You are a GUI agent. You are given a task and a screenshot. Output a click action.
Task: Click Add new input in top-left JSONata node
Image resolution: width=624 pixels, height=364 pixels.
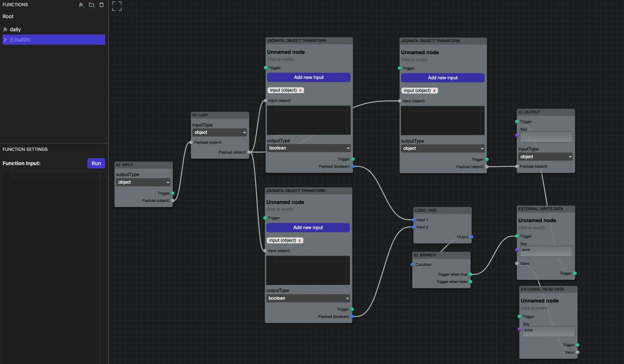(308, 78)
